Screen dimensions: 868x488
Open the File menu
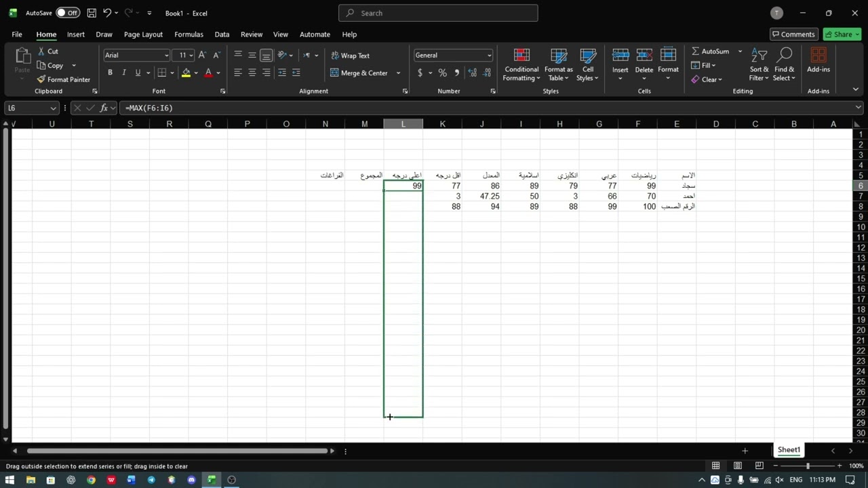pos(17,35)
